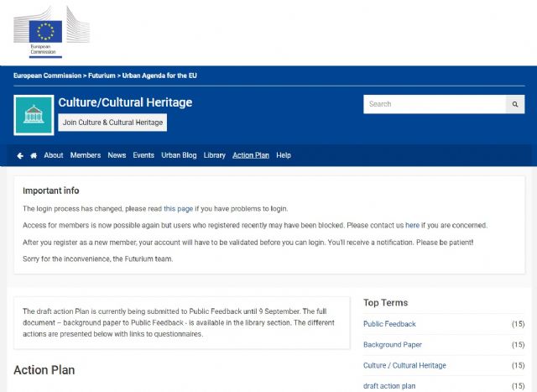This screenshot has height=392, width=537.
Task: Open the Help menu item
Action: pos(284,155)
